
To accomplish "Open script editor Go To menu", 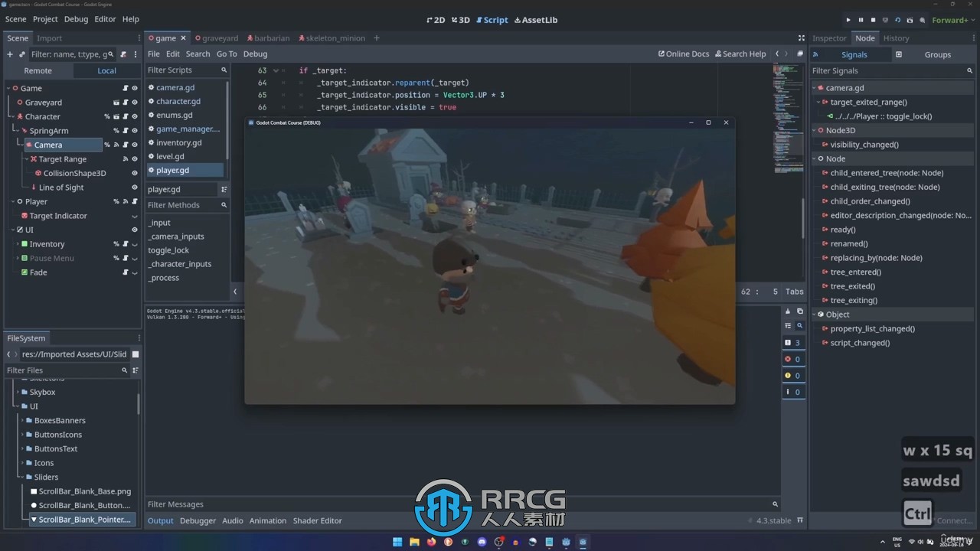I will 227,54.
